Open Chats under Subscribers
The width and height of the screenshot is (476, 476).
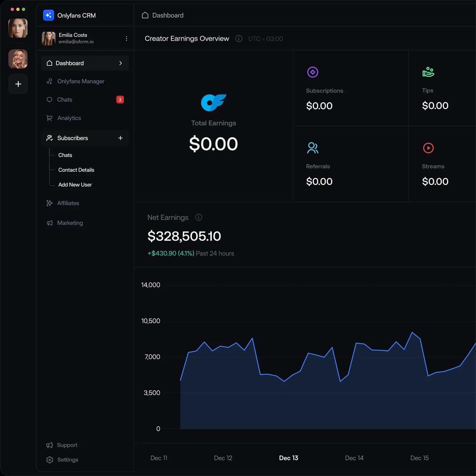(x=65, y=155)
